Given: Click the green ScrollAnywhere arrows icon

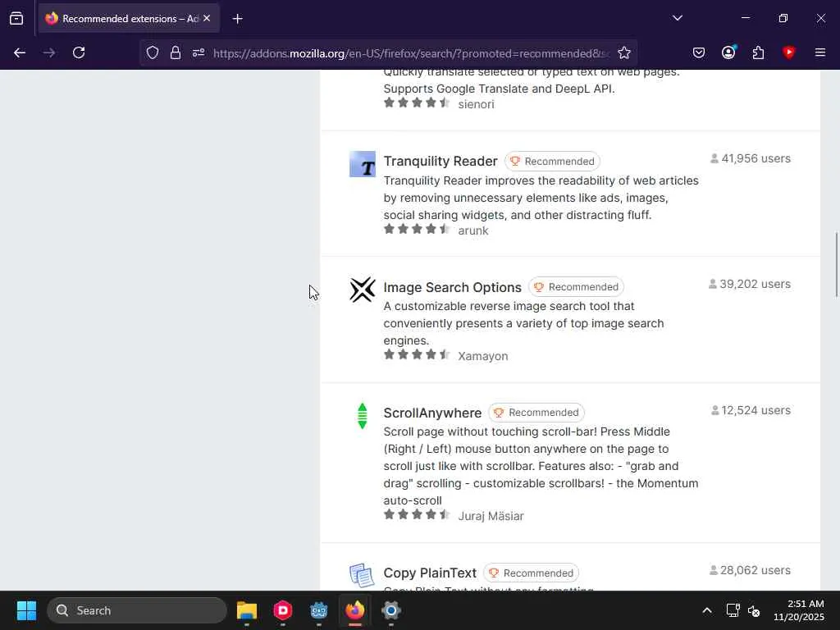Looking at the screenshot, I should pyautogui.click(x=363, y=416).
